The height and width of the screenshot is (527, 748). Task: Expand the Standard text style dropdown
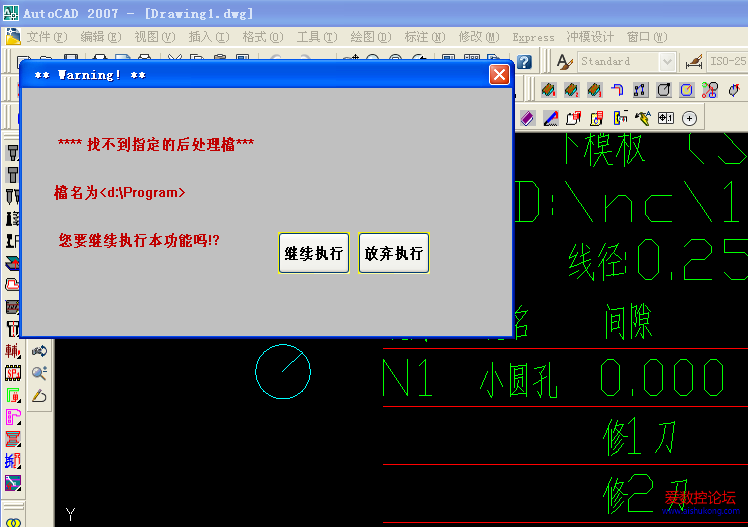point(667,62)
